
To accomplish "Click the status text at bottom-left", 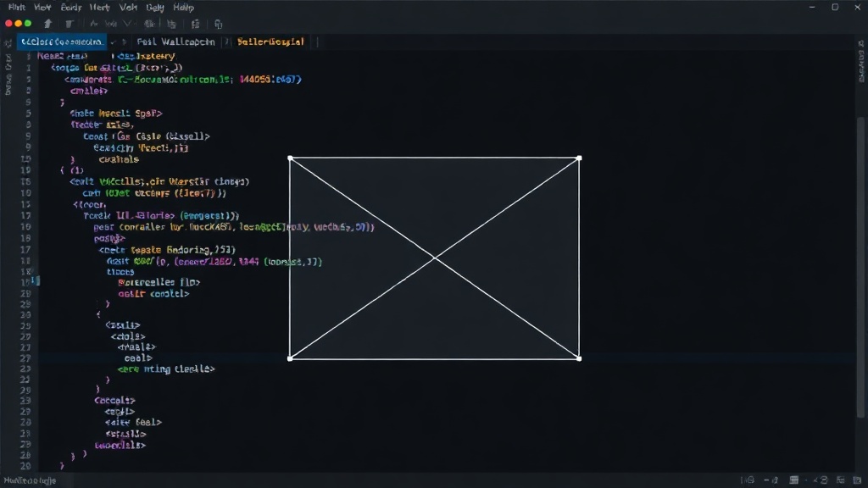I will point(30,480).
